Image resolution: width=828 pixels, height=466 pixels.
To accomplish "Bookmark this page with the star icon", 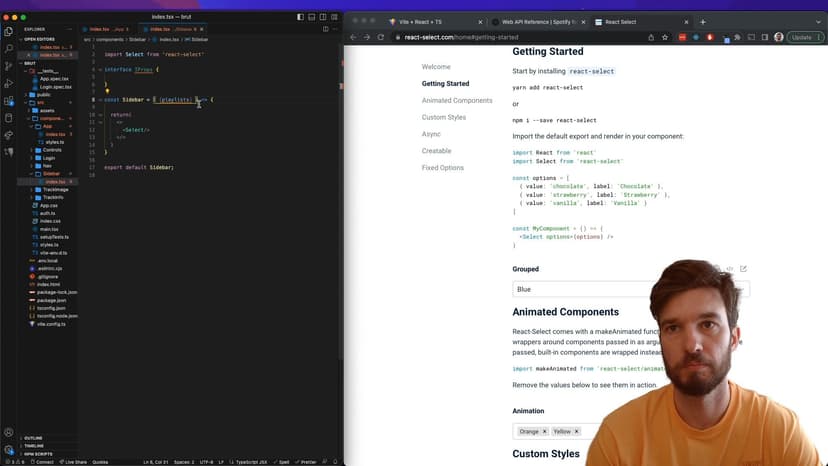I will click(664, 37).
